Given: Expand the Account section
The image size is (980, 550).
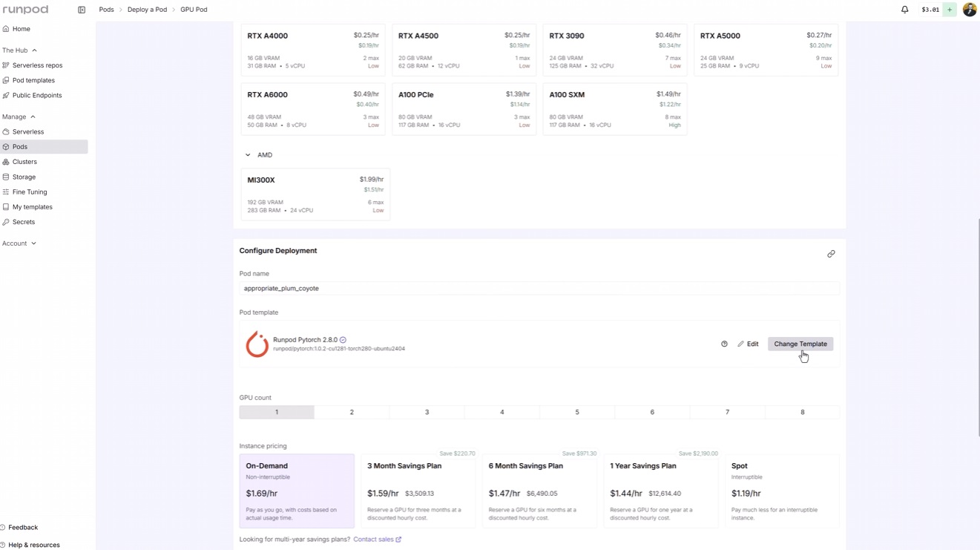Looking at the screenshot, I should 19,243.
